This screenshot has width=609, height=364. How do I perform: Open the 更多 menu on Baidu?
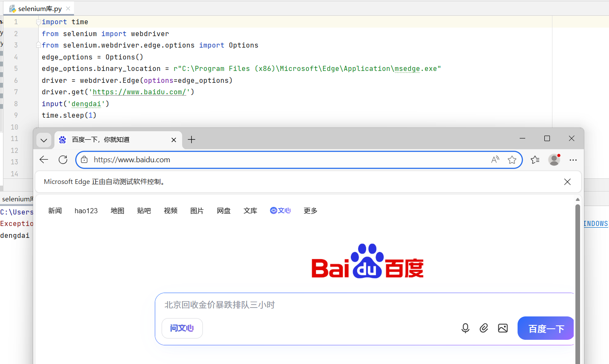310,211
